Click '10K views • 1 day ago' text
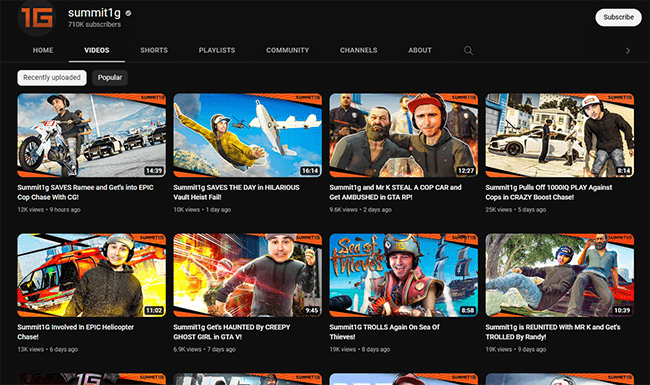This screenshot has width=650, height=385. click(x=202, y=210)
